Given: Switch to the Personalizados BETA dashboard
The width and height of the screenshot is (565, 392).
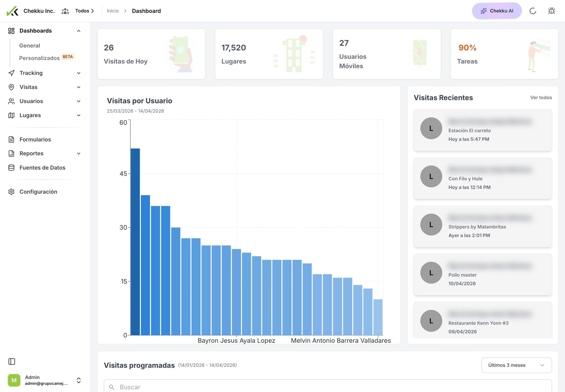Looking at the screenshot, I should (39, 58).
